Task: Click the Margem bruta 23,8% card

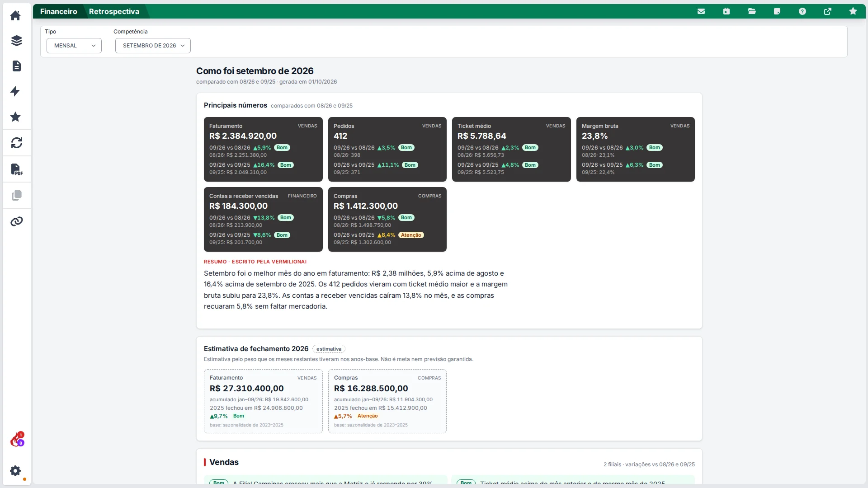Action: point(636,150)
